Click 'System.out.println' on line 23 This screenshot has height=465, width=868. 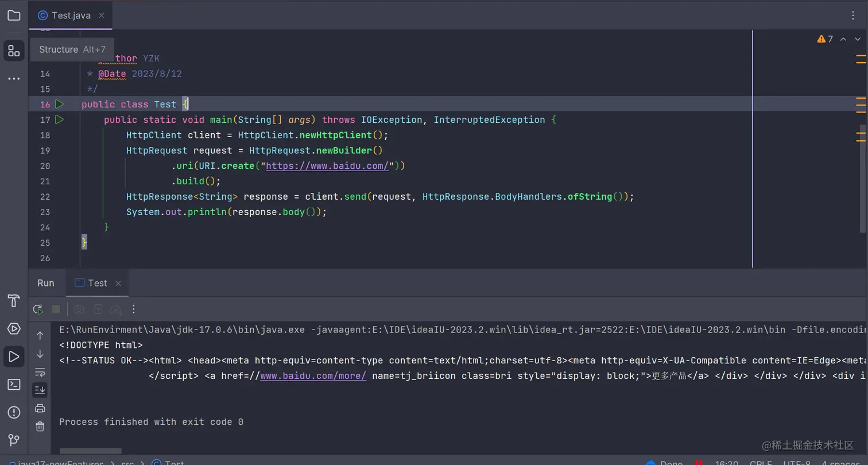[x=177, y=212]
